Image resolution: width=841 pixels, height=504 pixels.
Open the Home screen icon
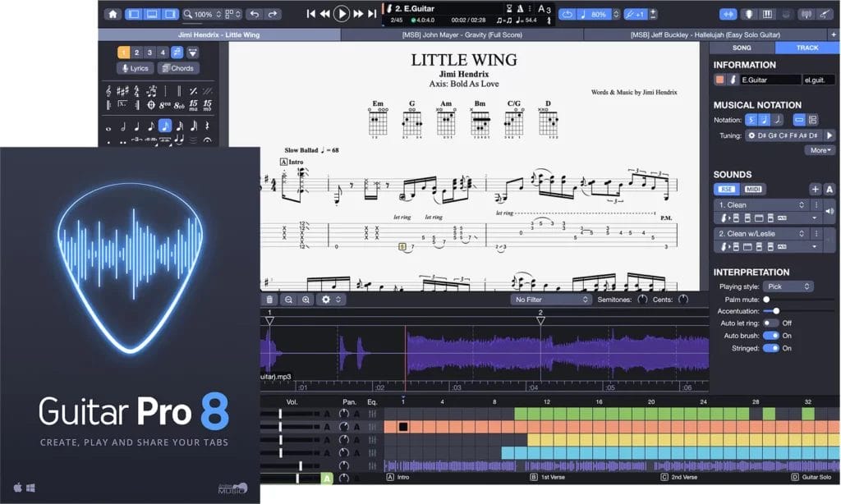pyautogui.click(x=113, y=14)
